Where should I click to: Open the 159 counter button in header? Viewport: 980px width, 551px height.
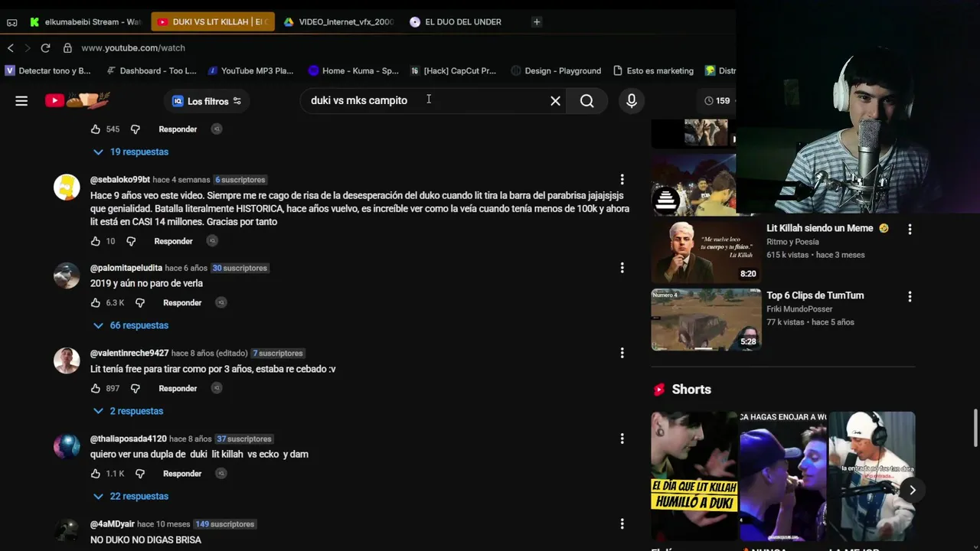tap(717, 101)
